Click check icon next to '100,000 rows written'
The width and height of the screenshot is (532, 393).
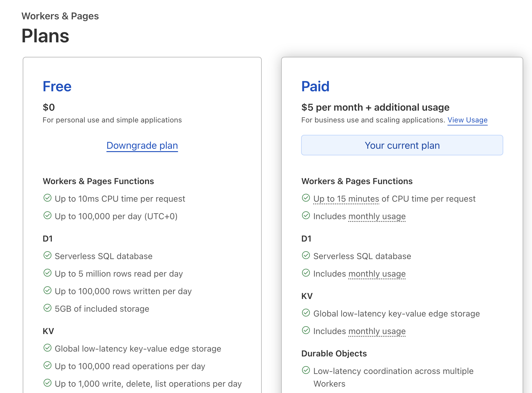[x=48, y=291]
